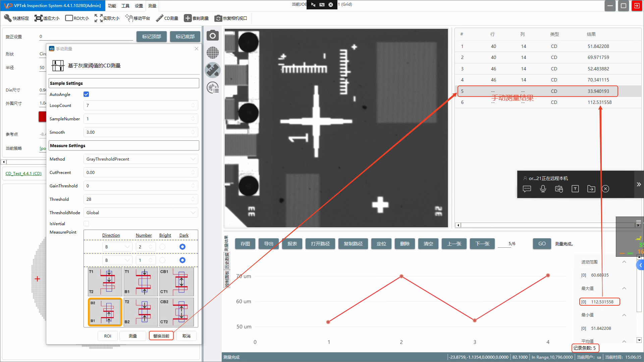
Task: Toggle the remote session microphone icon
Action: pos(543,189)
